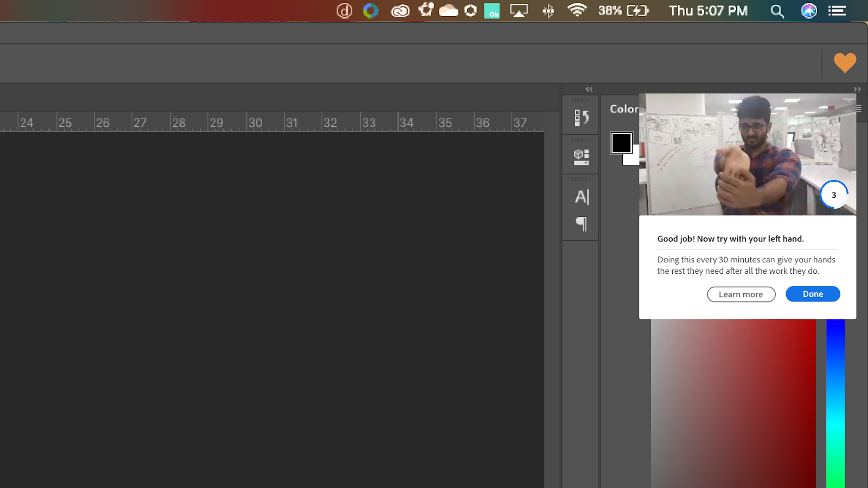Open the cloud storage menu bar icon
868x488 pixels.
point(449,11)
